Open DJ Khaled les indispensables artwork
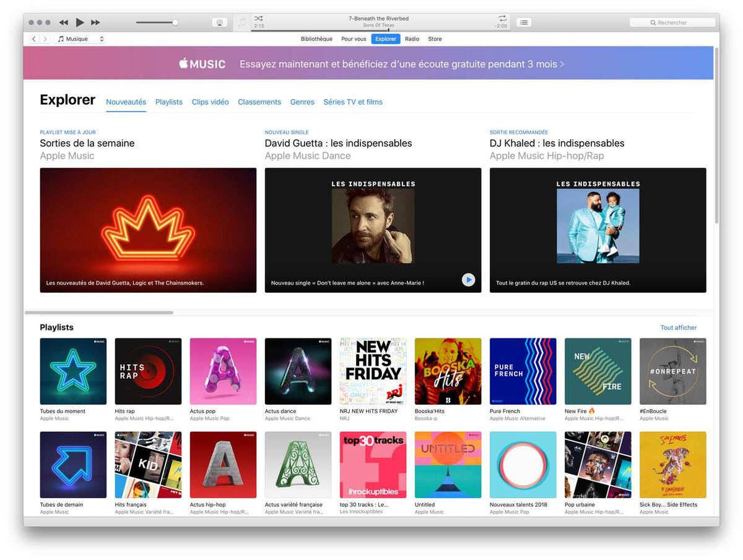The width and height of the screenshot is (743, 560). point(597,230)
